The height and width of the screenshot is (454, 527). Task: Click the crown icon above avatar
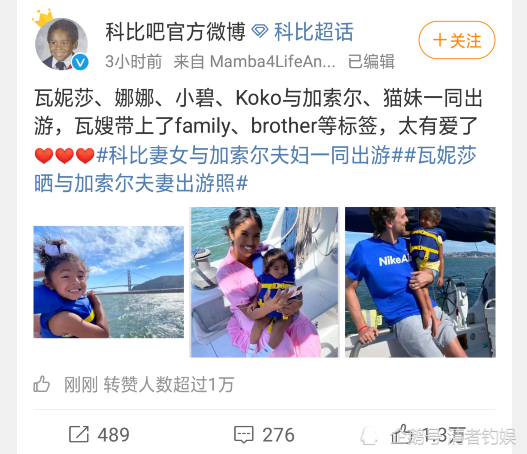[x=43, y=17]
